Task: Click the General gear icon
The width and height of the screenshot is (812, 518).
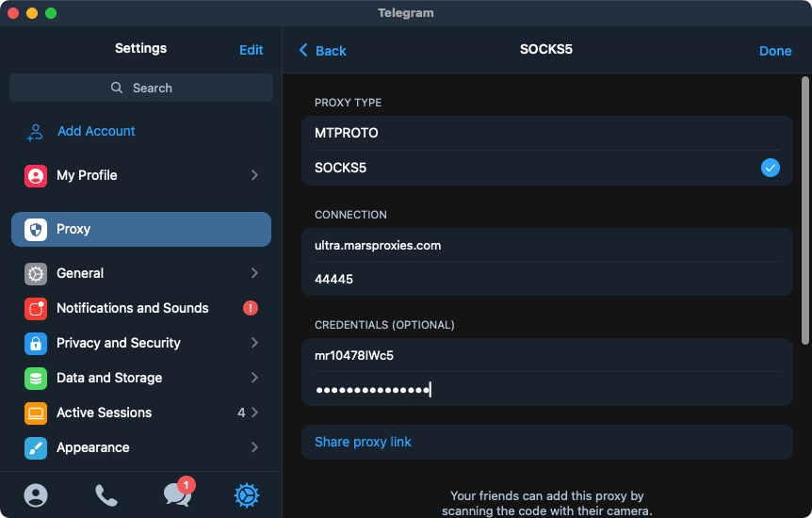Action: click(36, 273)
